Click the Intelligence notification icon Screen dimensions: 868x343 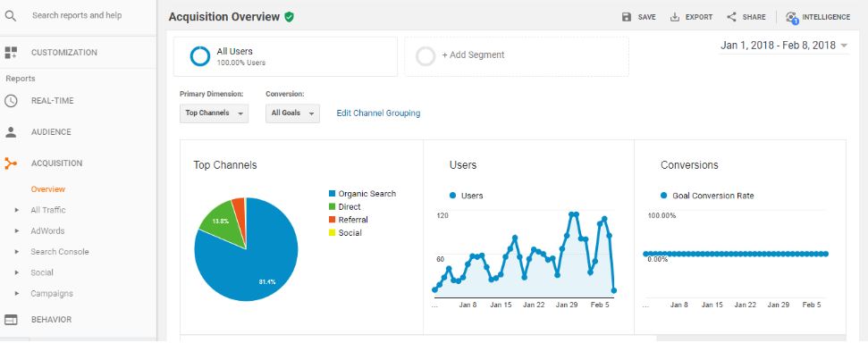792,18
